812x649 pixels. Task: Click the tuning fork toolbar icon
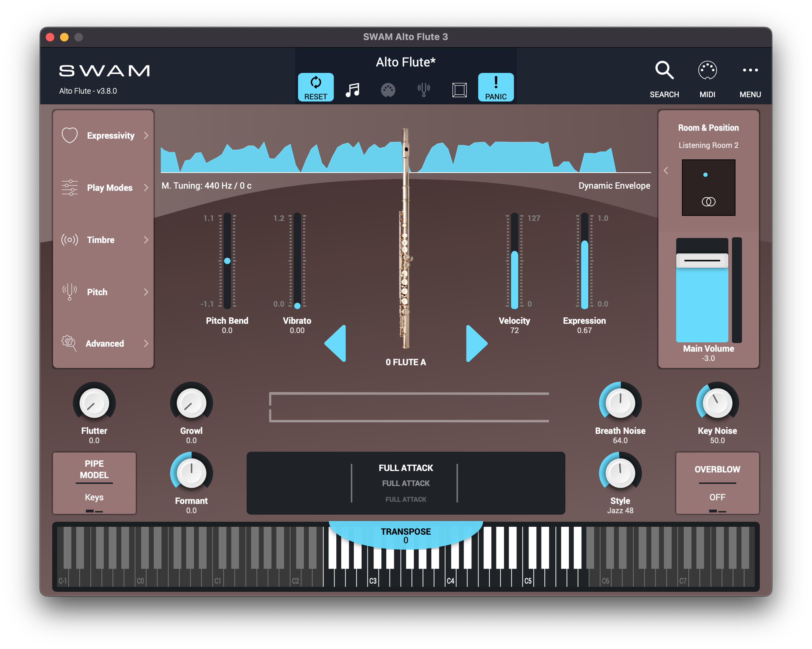click(x=424, y=90)
